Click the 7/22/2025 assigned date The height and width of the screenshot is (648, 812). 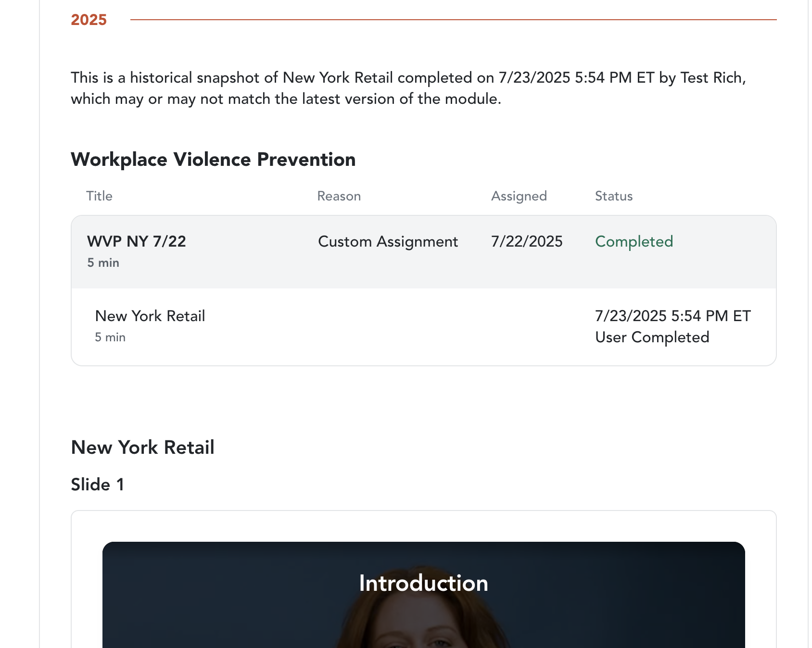527,241
